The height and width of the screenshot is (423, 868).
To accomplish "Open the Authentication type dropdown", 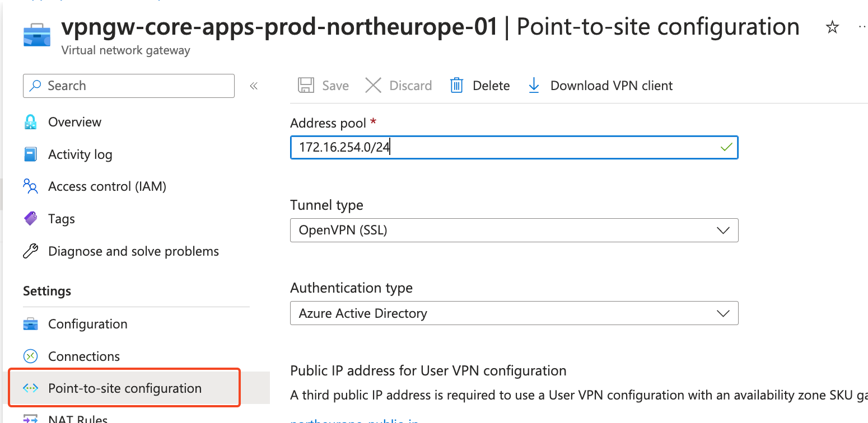I will coord(514,313).
